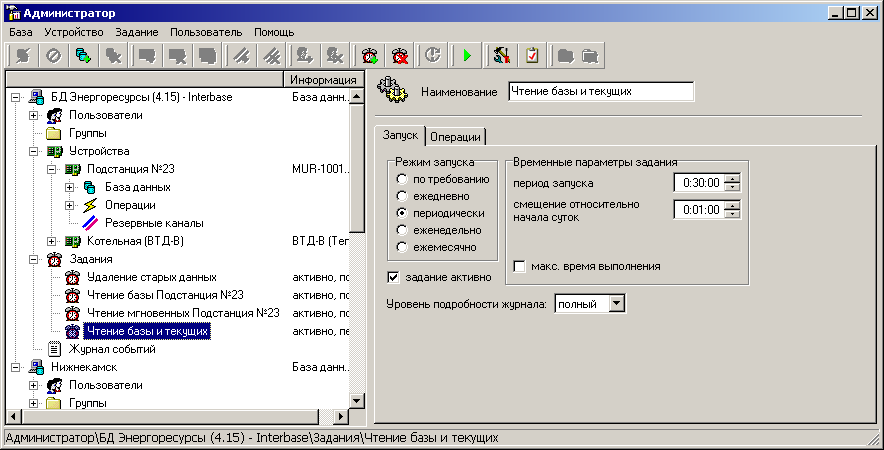Uncheck the 'задание активно' checkbox
884x450 pixels.
394,277
